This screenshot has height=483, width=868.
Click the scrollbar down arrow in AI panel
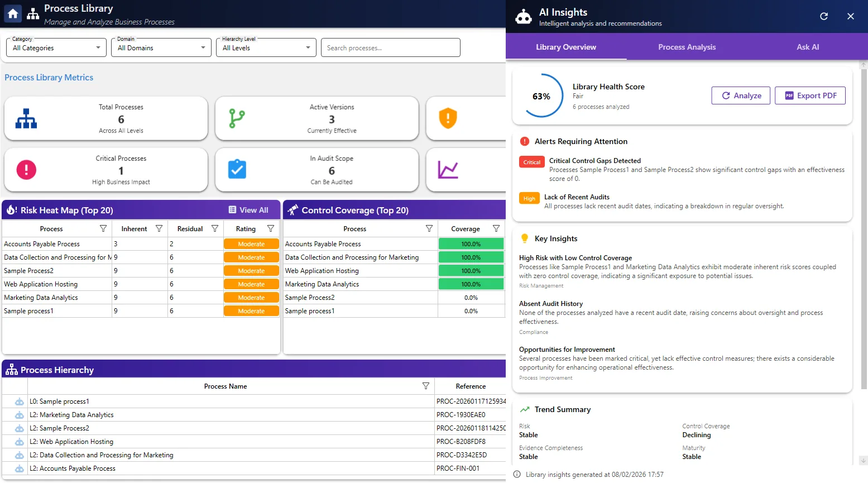click(x=864, y=461)
